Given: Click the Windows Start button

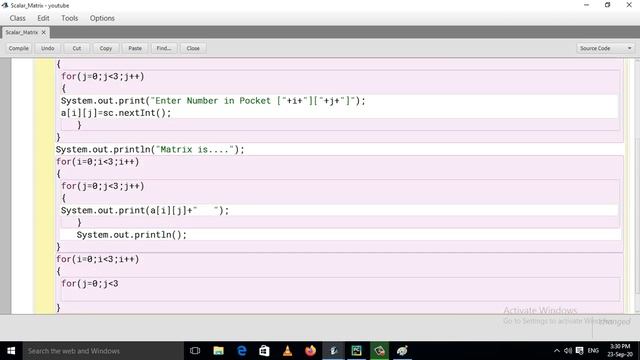Looking at the screenshot, I should 11,351.
